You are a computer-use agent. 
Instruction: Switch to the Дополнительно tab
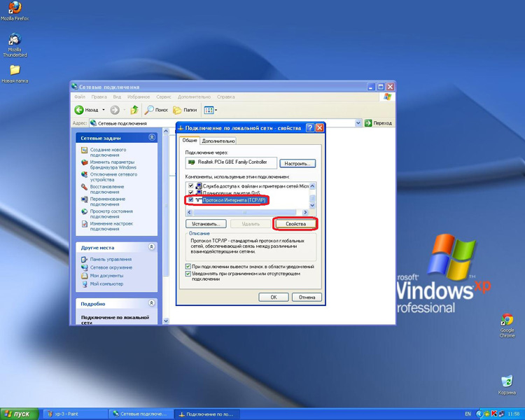click(x=218, y=141)
